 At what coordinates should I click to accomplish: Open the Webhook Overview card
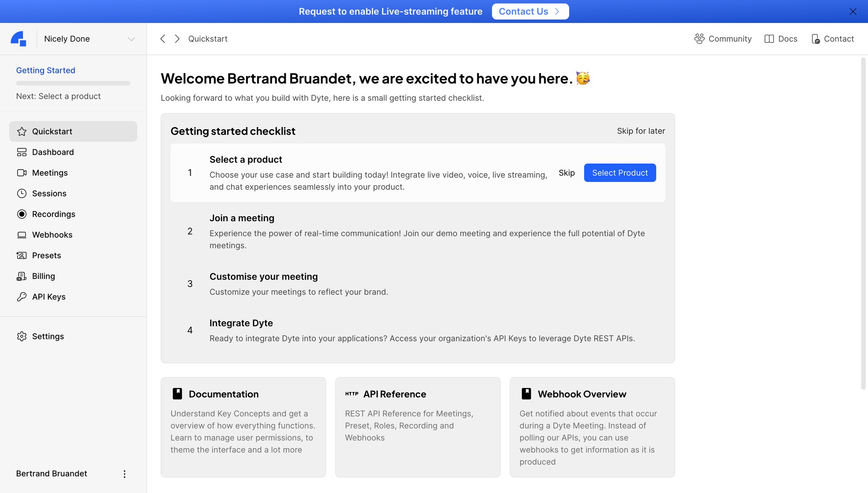point(592,427)
